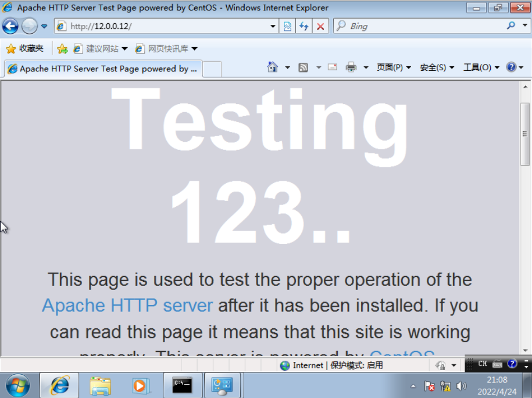The width and height of the screenshot is (532, 398).
Task: Stop loading with the red X icon
Action: tap(320, 26)
